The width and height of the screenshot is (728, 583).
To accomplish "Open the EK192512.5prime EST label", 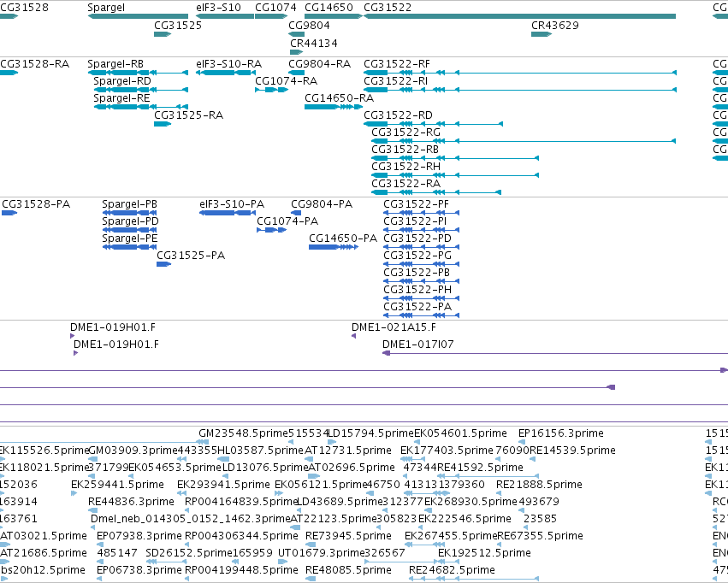I will point(484,553).
